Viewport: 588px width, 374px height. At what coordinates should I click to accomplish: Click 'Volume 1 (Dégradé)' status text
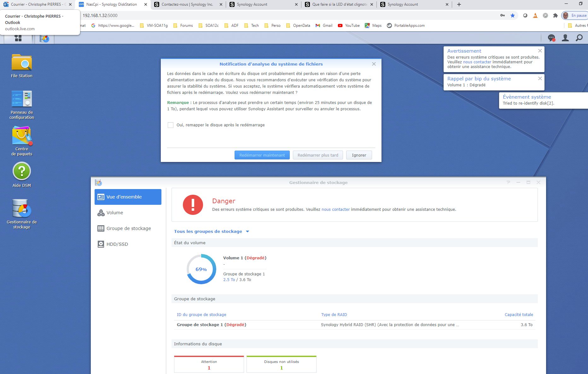[x=245, y=258]
